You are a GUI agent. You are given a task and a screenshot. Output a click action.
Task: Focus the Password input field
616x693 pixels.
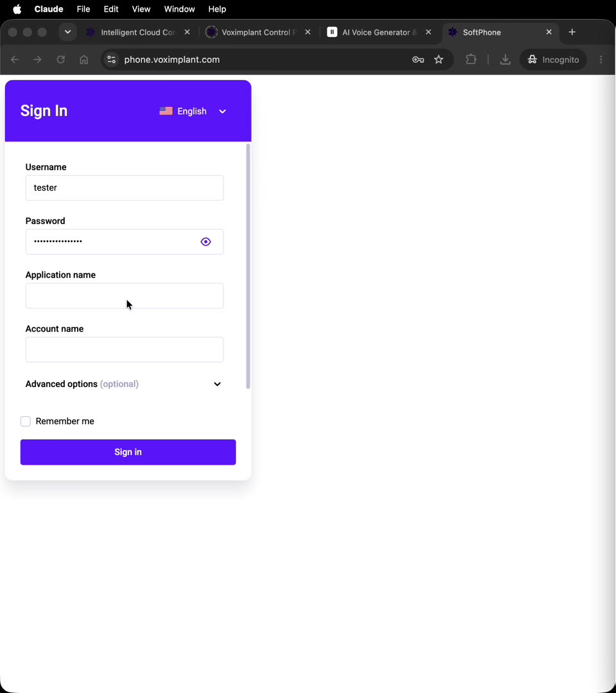click(124, 242)
